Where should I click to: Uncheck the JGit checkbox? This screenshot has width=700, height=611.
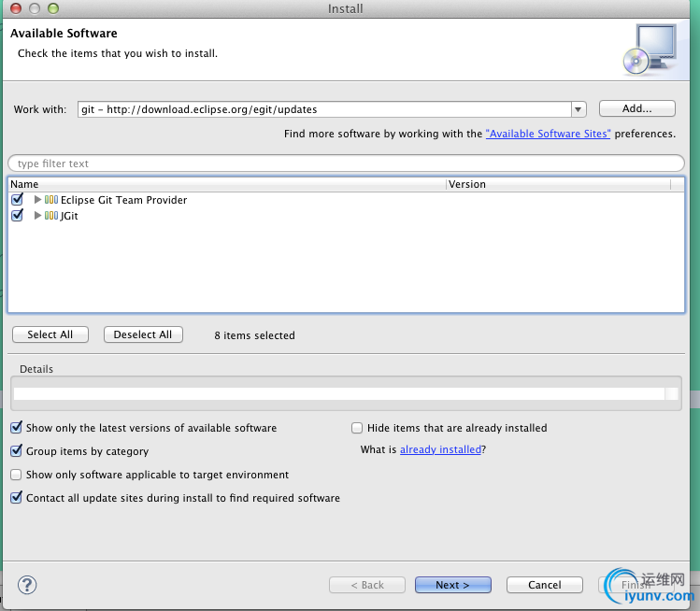17,215
